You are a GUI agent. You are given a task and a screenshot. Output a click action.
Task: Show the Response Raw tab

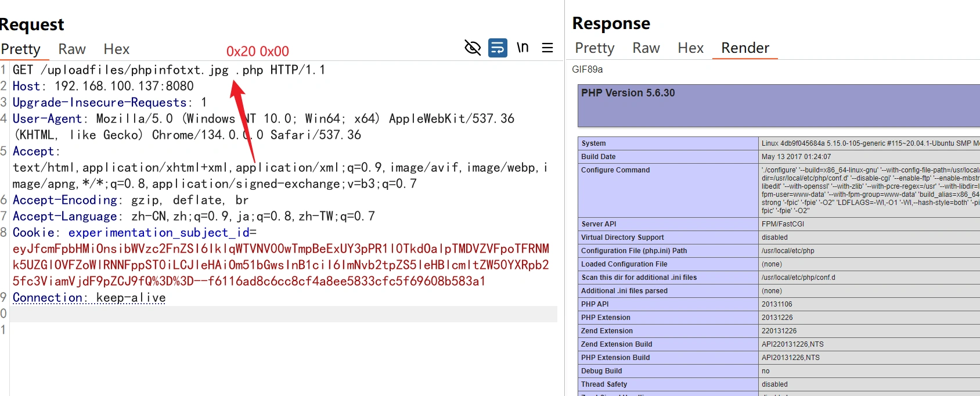pyautogui.click(x=646, y=48)
